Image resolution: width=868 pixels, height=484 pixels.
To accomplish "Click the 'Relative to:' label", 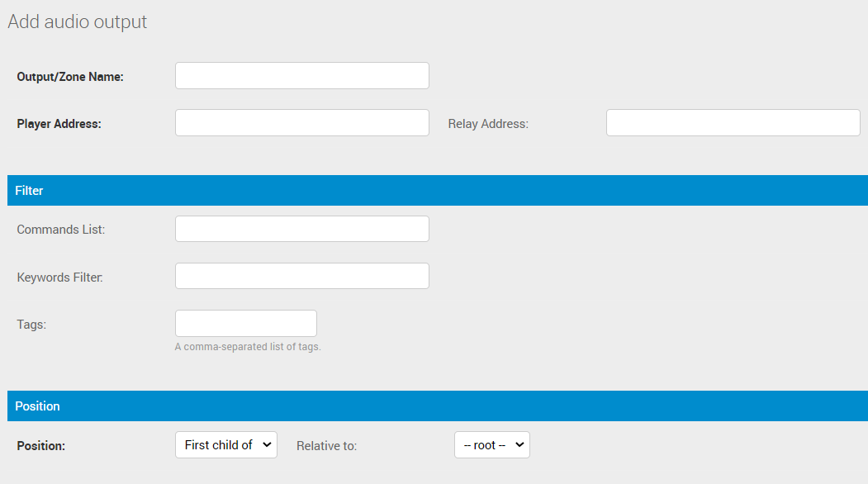I will (x=326, y=446).
